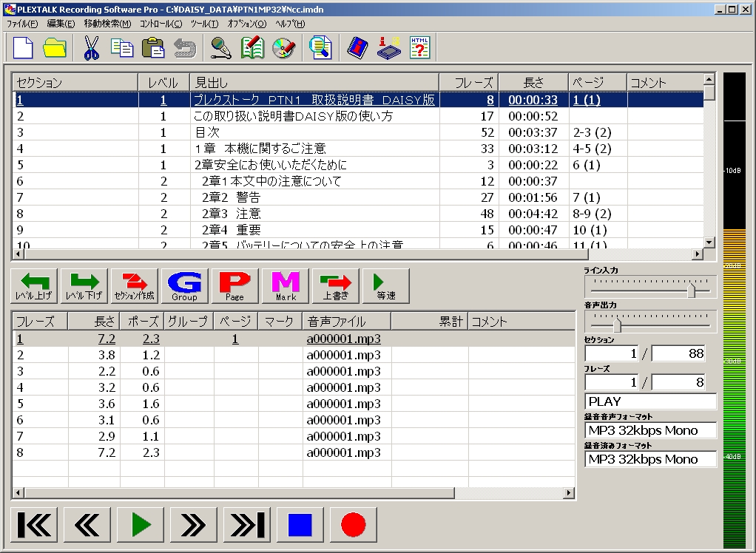Image resolution: width=756 pixels, height=553 pixels.
Task: Toggle the 上書き overwrite recording mode button
Action: click(336, 286)
